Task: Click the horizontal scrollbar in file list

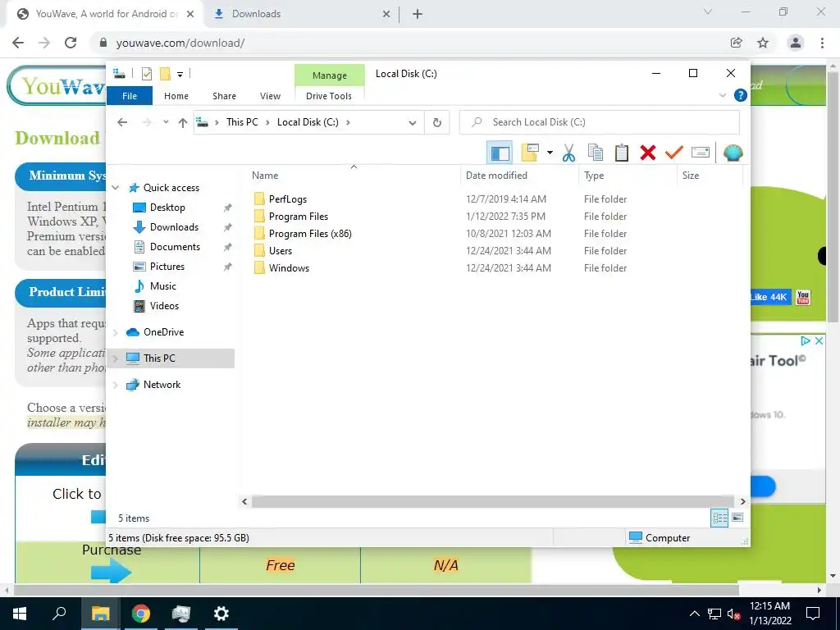Action: tap(492, 501)
